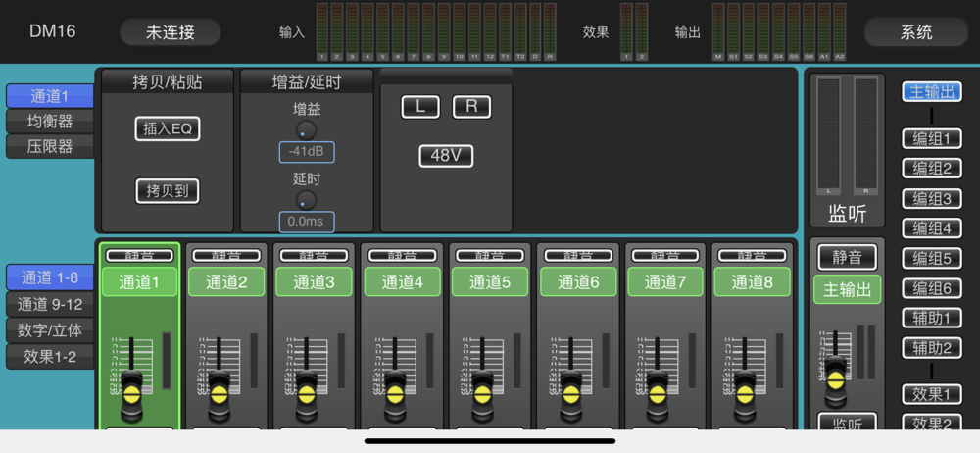Open the 监听 monitor meter panel
Viewport: 980px width, 453px height.
[848, 150]
